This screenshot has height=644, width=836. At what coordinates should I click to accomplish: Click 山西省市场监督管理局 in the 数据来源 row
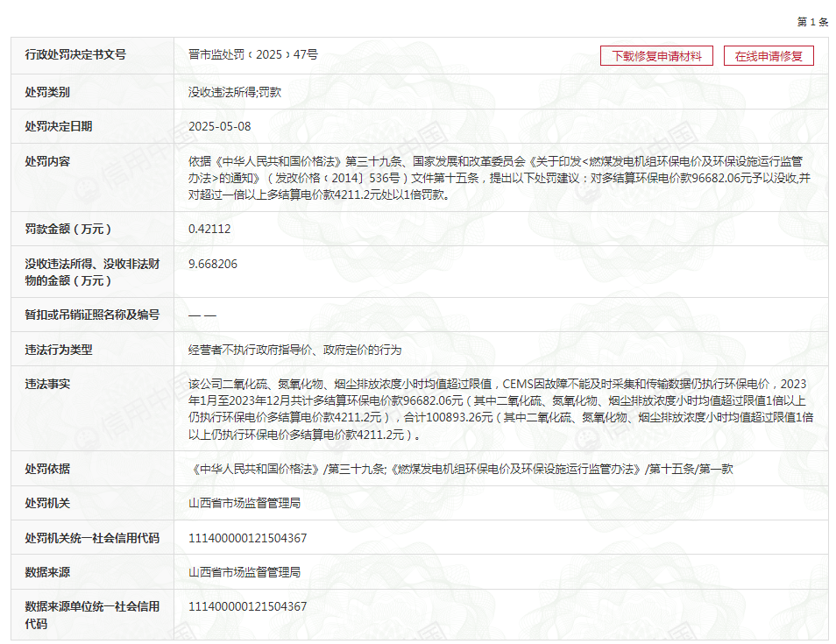[244, 572]
